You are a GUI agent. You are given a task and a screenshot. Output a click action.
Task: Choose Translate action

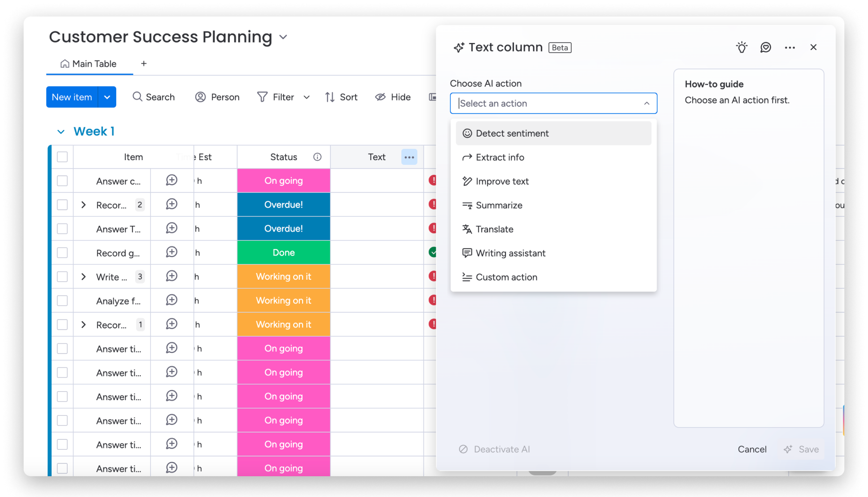[553, 229]
